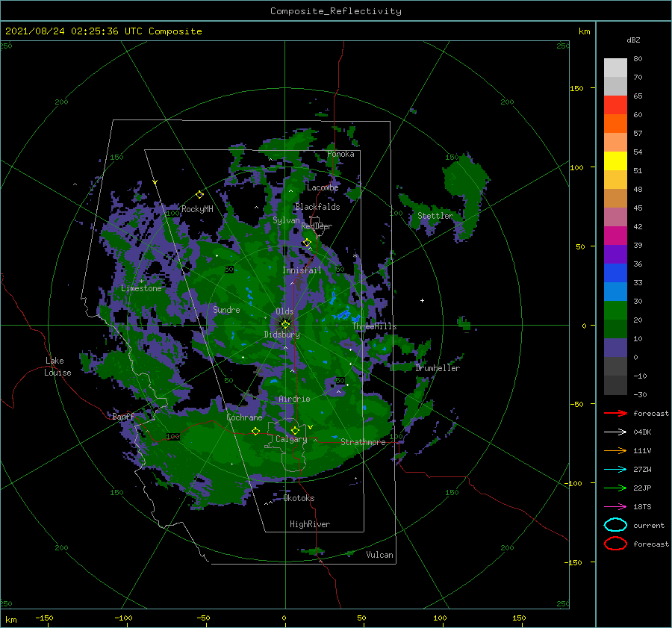Click the Ponoka label on the map

coord(340,155)
